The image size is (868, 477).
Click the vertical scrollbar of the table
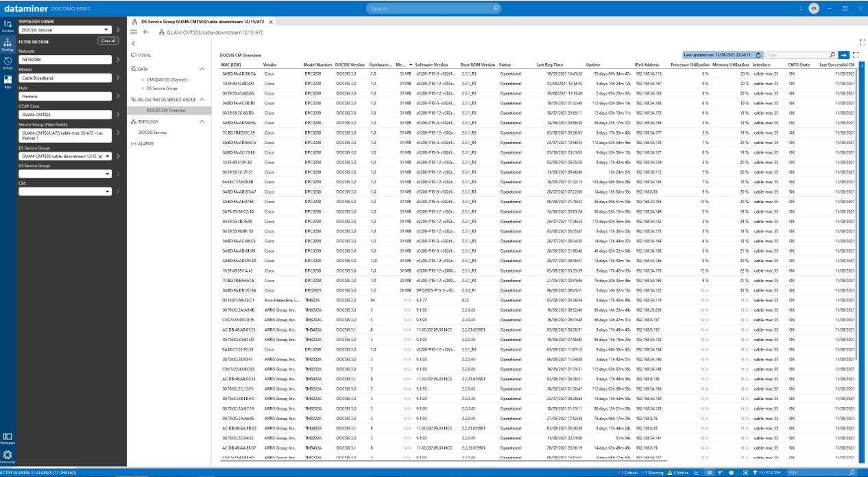857,213
